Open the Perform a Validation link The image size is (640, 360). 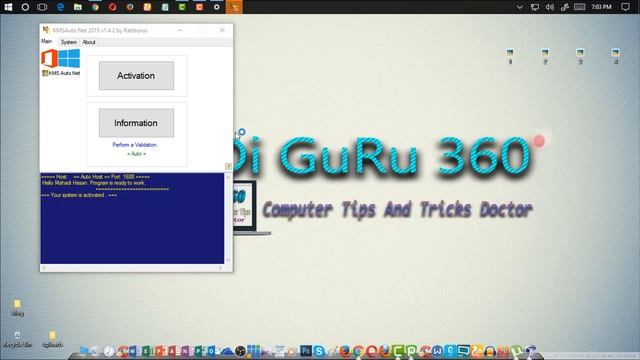point(134,145)
